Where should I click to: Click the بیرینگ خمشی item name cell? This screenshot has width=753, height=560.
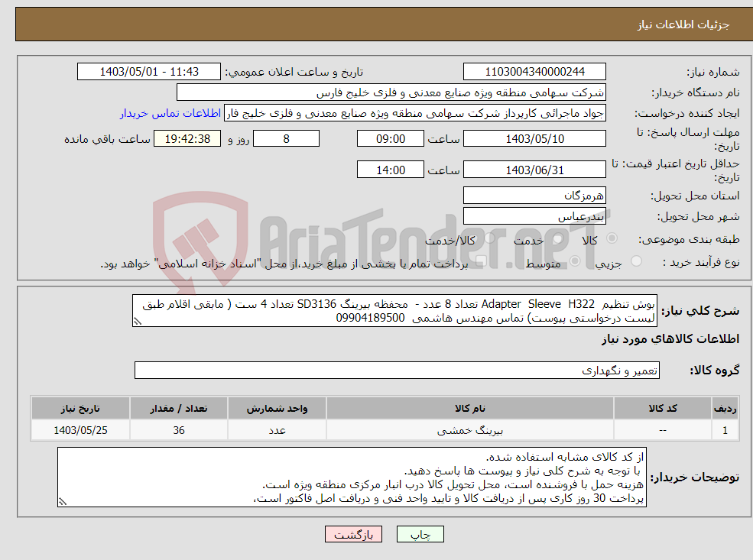pos(469,430)
